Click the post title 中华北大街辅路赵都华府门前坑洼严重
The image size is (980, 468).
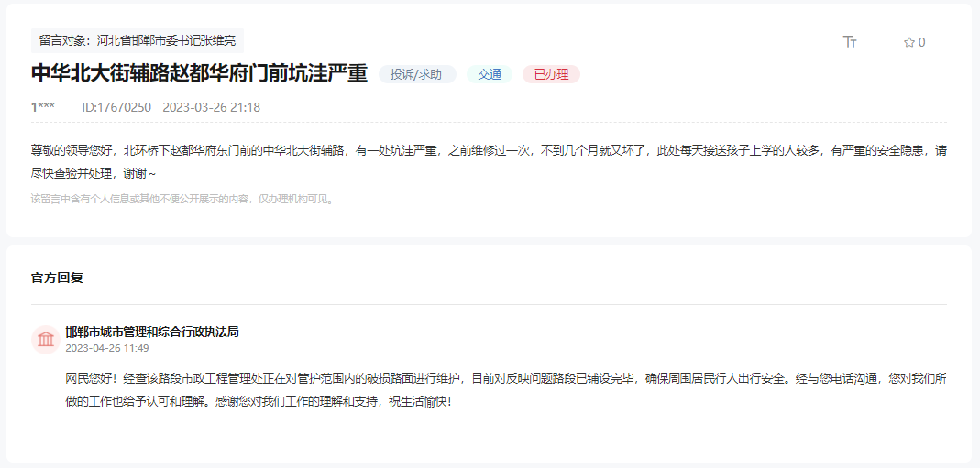coord(199,73)
